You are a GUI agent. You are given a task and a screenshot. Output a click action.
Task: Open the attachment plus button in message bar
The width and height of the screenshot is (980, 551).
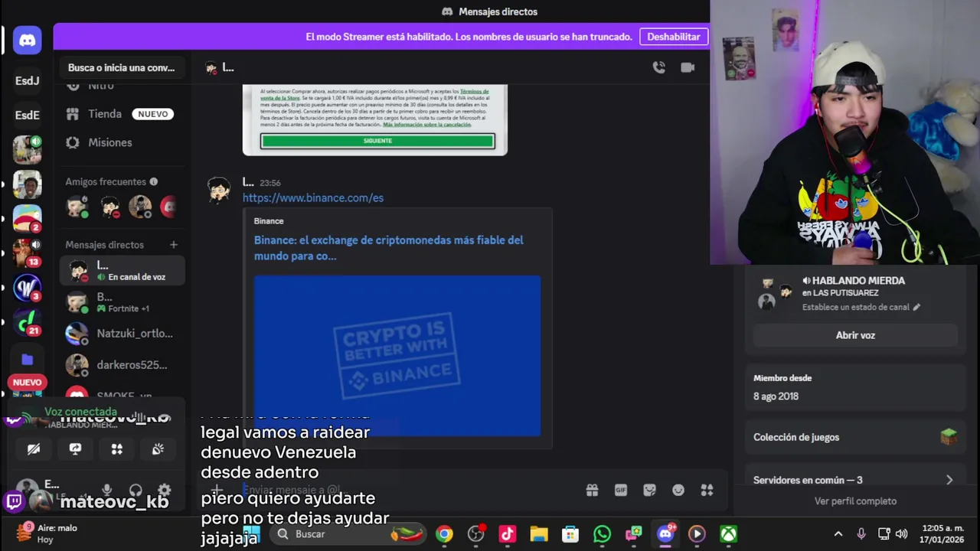[x=217, y=490]
